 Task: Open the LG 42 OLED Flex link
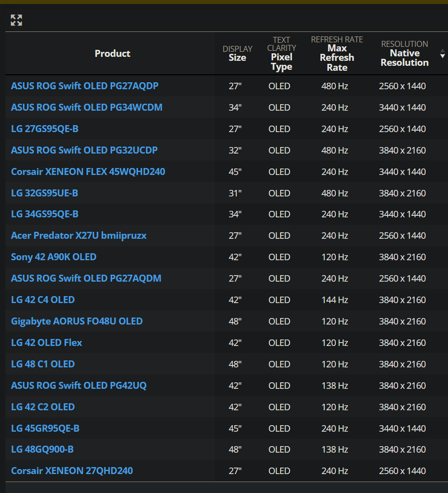[46, 342]
